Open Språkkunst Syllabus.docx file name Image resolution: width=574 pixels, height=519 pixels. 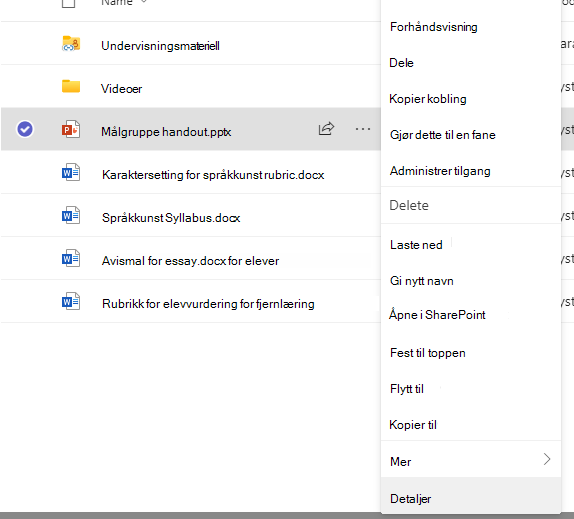click(171, 218)
